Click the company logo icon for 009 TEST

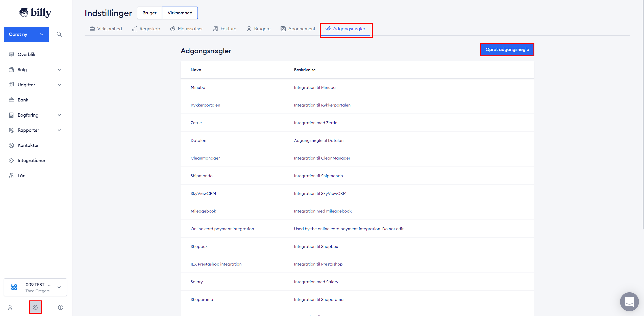click(x=14, y=287)
